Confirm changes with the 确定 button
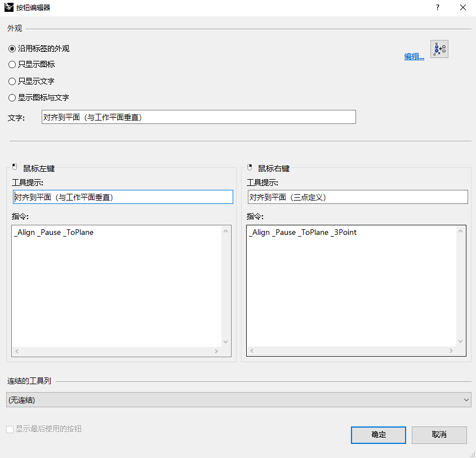 (x=378, y=435)
